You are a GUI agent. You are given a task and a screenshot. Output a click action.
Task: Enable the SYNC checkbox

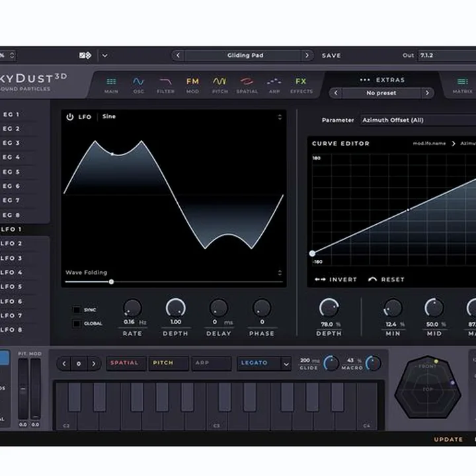pyautogui.click(x=76, y=309)
